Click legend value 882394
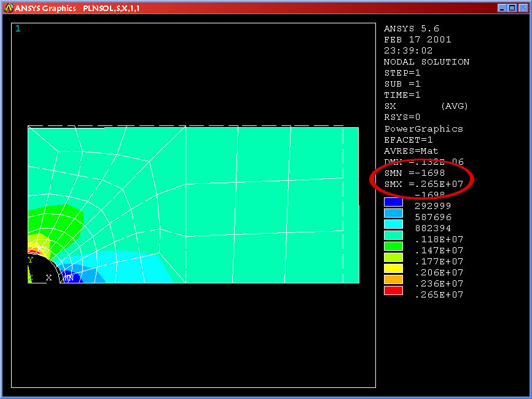This screenshot has height=399, width=532. [433, 228]
